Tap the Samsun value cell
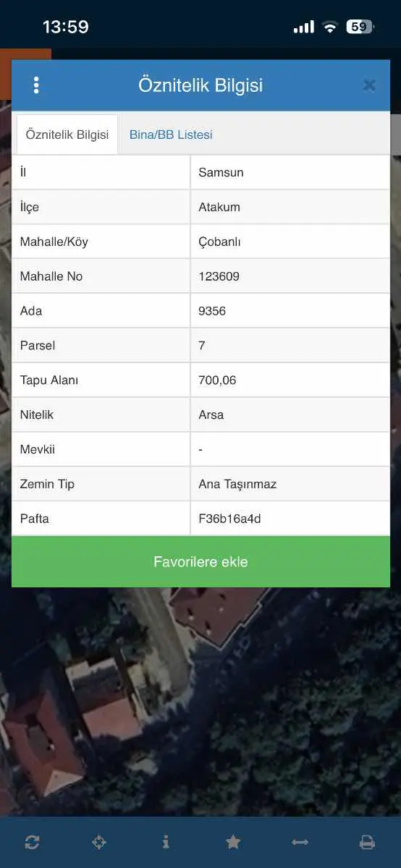This screenshot has width=401, height=868. [x=290, y=172]
